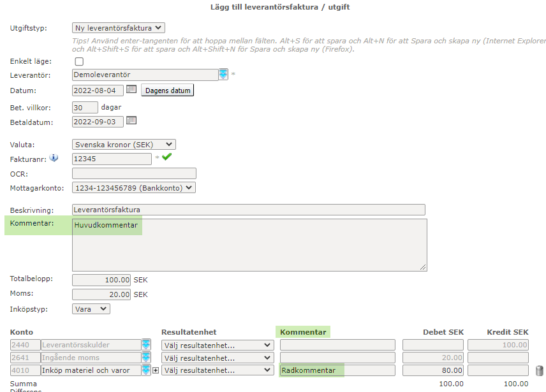The height and width of the screenshot is (392, 546).
Task: Open calendar picker beside Datum field
Action: (x=131, y=90)
